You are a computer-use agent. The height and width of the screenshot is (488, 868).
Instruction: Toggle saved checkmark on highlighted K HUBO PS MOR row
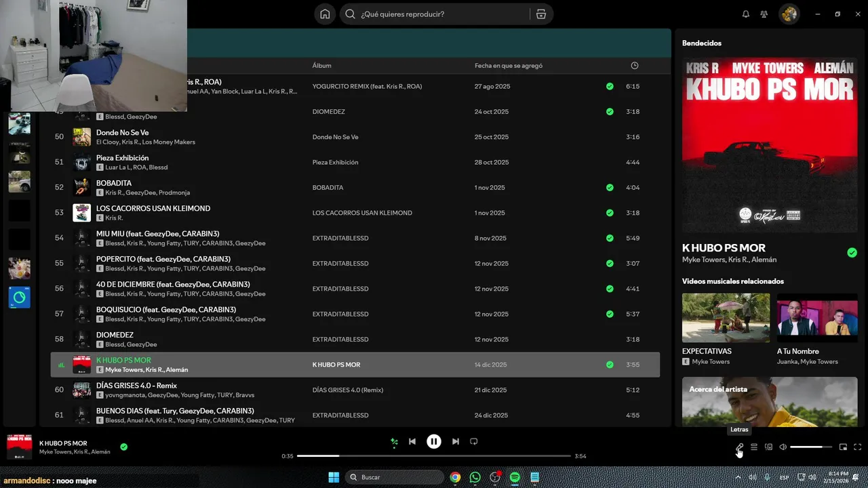click(610, 365)
